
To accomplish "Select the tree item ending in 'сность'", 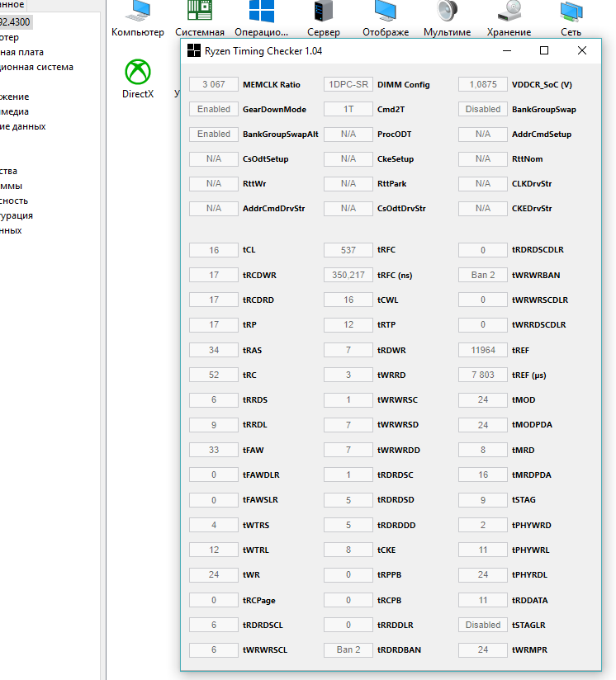I will pos(14,201).
